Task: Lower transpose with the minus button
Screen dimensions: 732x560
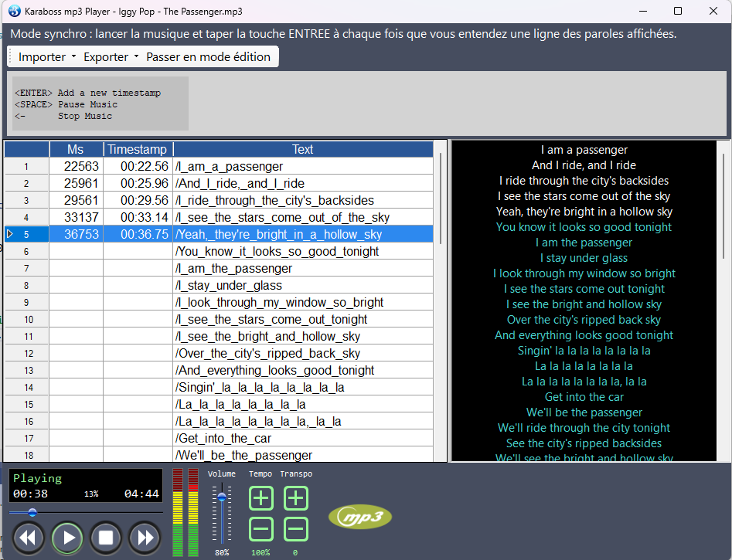Action: 296,529
